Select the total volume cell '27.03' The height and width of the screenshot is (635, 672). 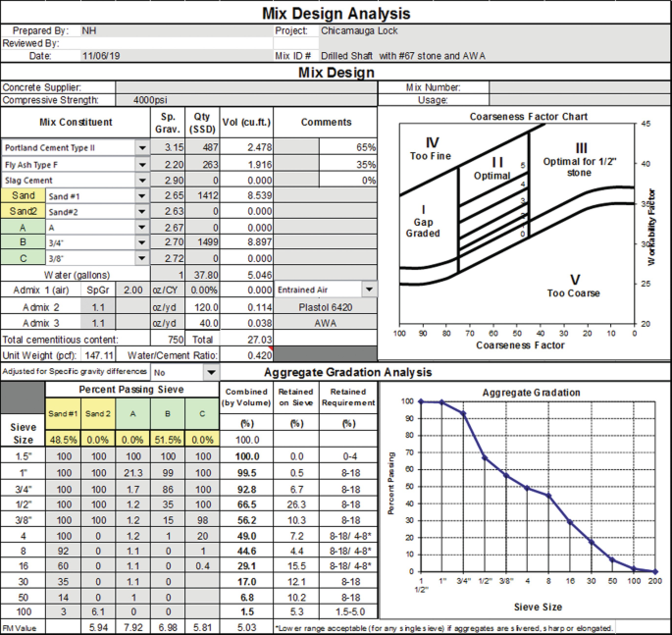coord(246,340)
